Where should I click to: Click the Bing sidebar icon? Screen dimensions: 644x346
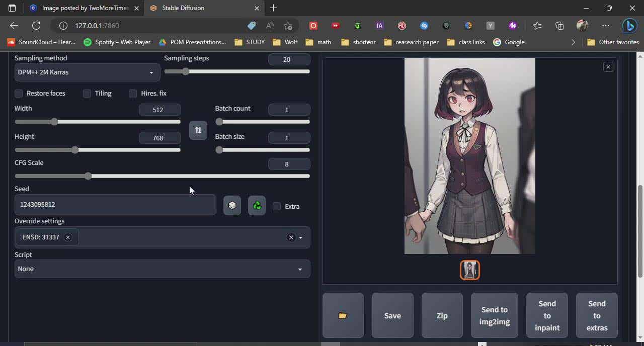point(629,26)
